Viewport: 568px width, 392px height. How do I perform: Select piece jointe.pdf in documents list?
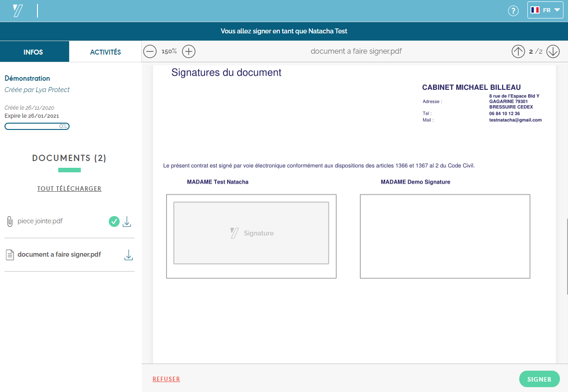[x=40, y=221]
